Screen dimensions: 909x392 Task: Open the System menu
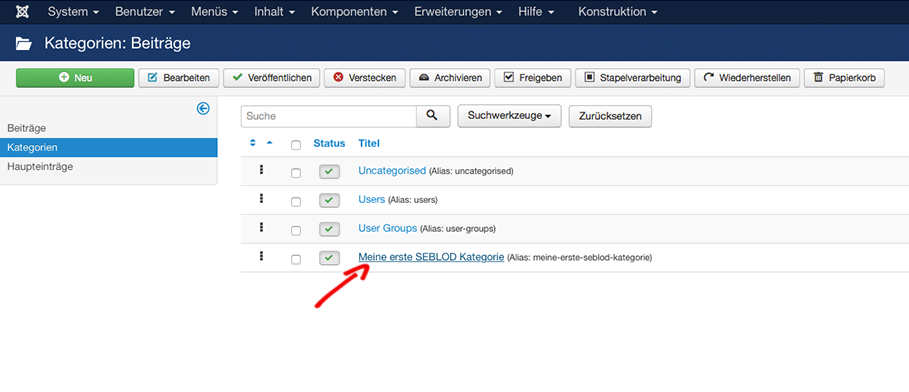coord(73,12)
